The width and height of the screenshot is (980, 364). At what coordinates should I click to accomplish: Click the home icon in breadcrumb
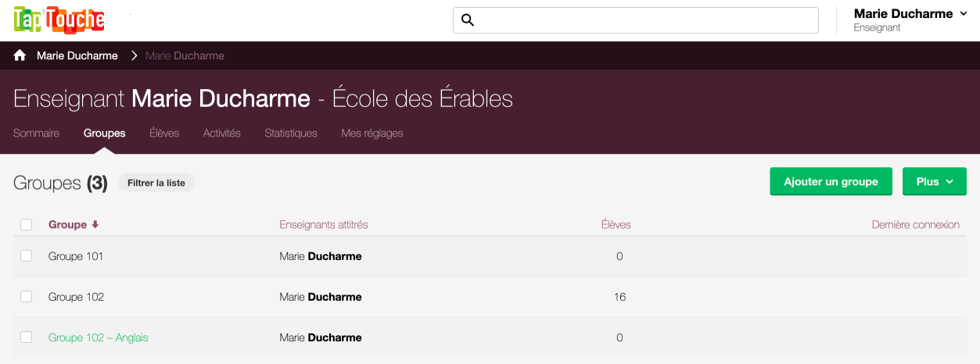click(20, 55)
